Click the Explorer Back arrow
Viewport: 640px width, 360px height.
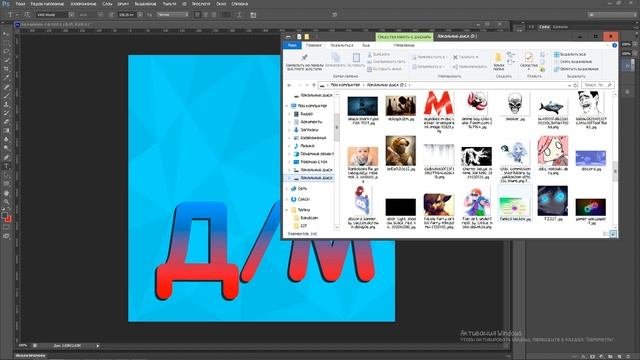point(289,85)
